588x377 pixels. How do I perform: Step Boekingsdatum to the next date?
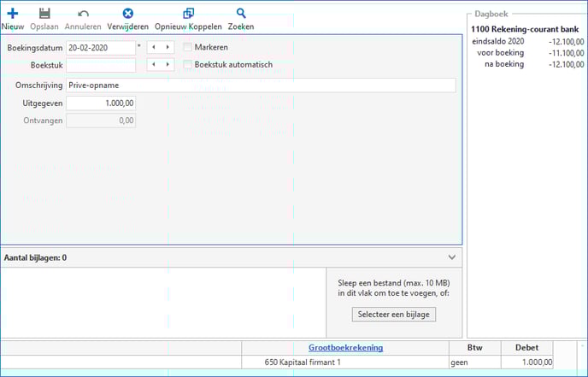click(x=166, y=47)
